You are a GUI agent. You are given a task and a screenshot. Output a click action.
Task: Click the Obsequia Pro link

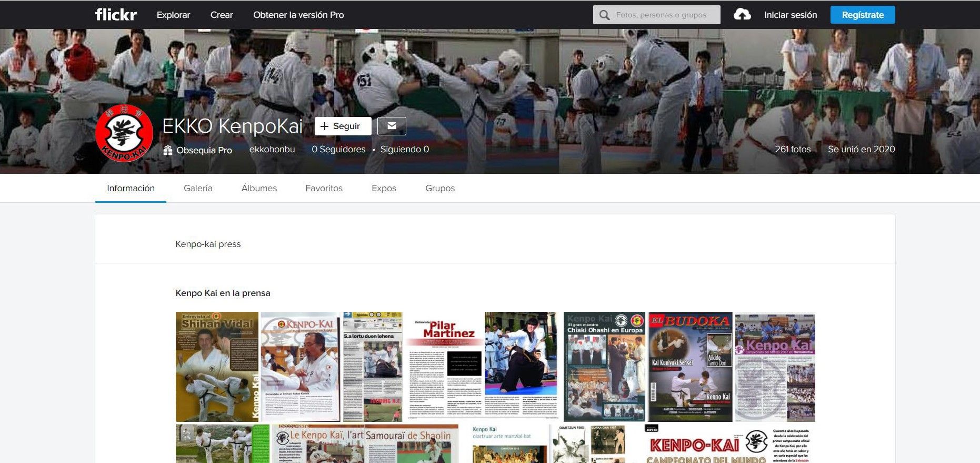[x=204, y=150]
